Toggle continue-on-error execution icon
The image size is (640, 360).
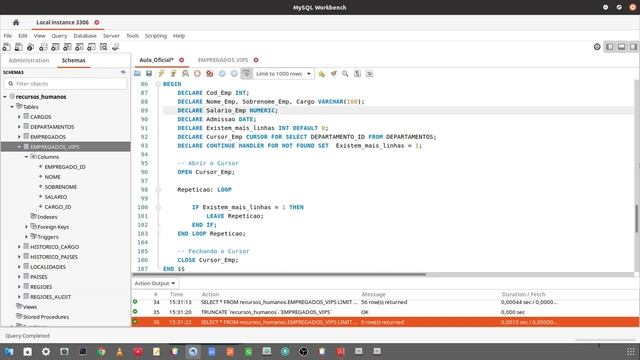pos(210,74)
